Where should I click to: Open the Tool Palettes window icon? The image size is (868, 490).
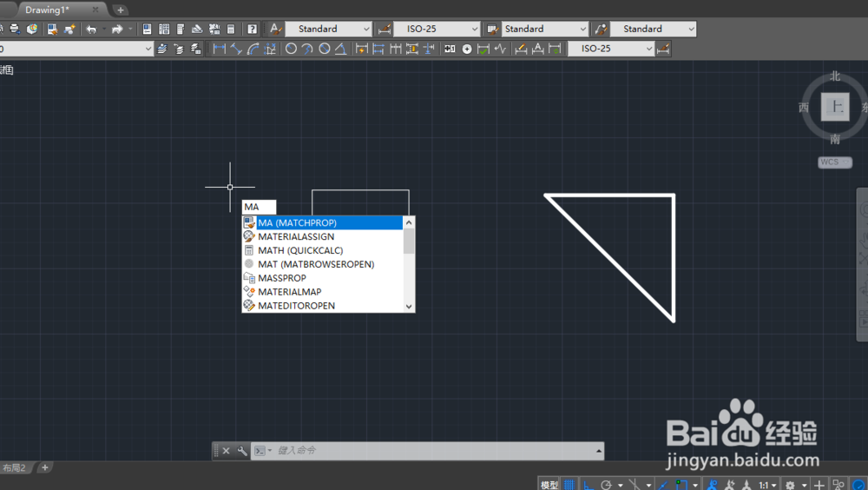coord(180,30)
